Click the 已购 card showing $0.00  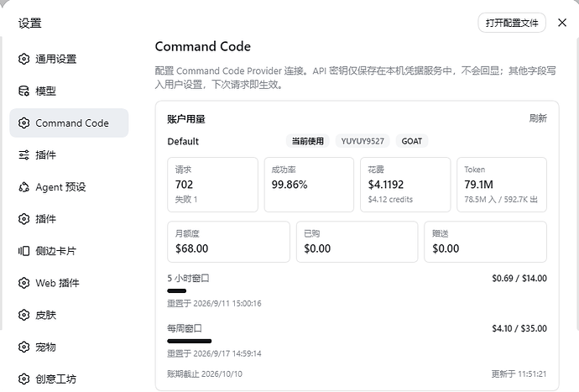[357, 242]
